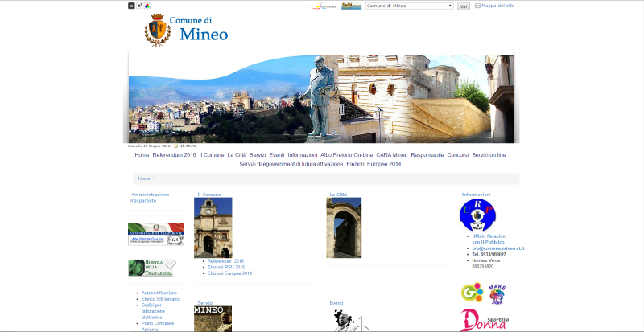Click the 'Tel. 0933/989027' text
Screen dimensions: 644x332
pos(489,255)
